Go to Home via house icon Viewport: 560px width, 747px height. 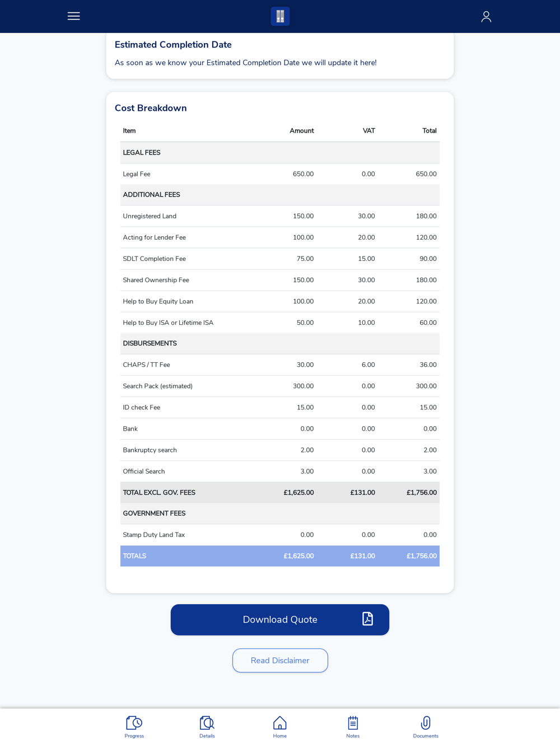coord(280,722)
